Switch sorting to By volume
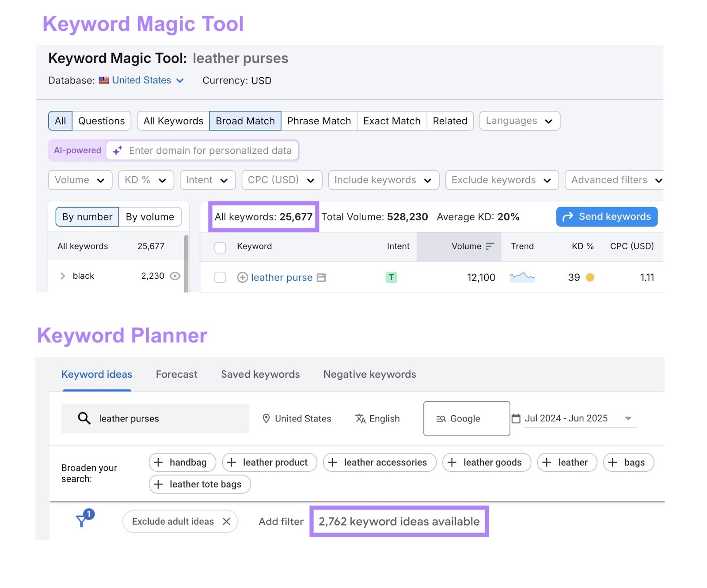Screen dimensions: 707x588 [x=150, y=216]
